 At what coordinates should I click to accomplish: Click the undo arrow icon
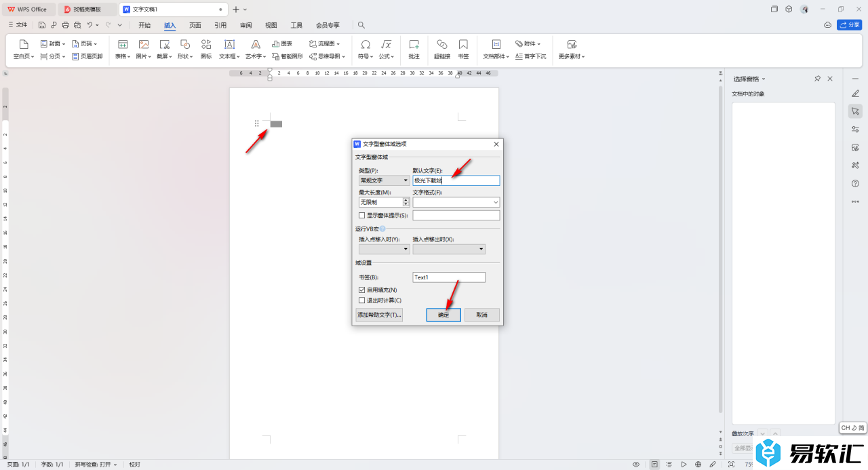(90, 25)
